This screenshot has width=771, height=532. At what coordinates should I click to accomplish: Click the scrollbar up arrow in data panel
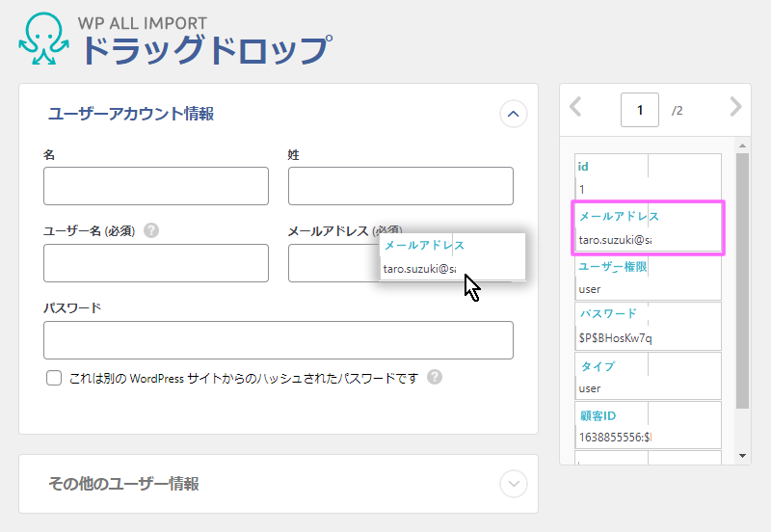pos(742,146)
